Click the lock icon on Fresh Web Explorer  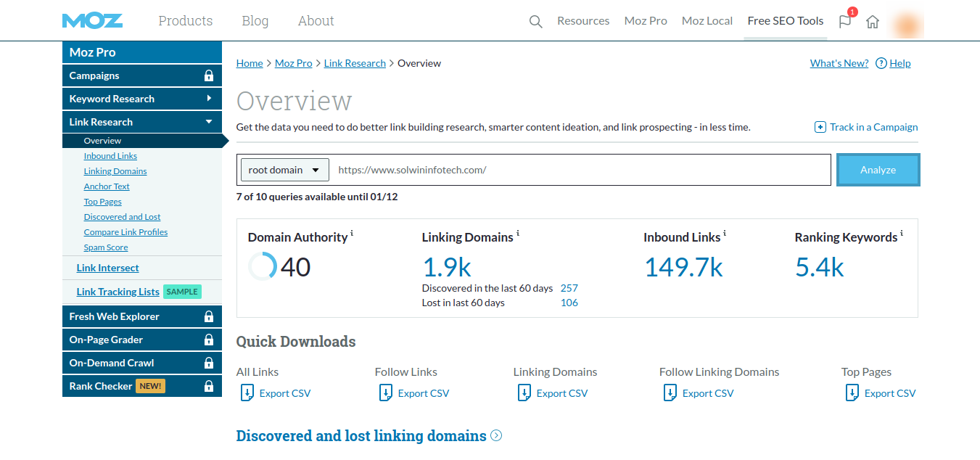click(x=210, y=316)
